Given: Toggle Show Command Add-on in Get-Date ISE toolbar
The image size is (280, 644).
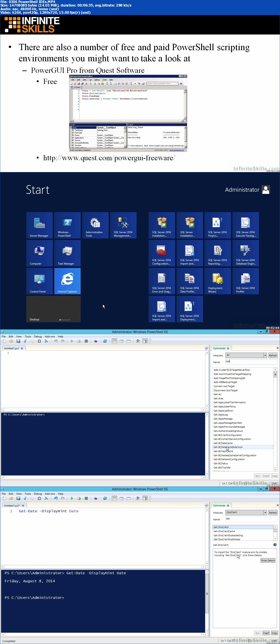Looking at the screenshot, I should click(x=145, y=498).
